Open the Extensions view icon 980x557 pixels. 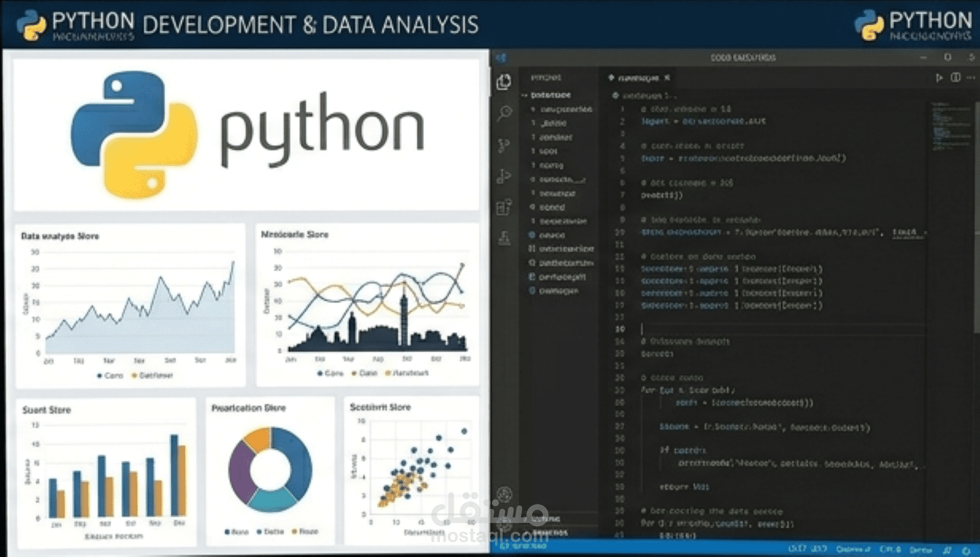pos(504,207)
